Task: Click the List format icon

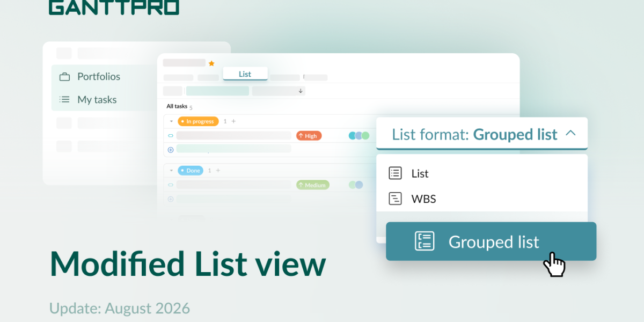Action: pos(395,173)
